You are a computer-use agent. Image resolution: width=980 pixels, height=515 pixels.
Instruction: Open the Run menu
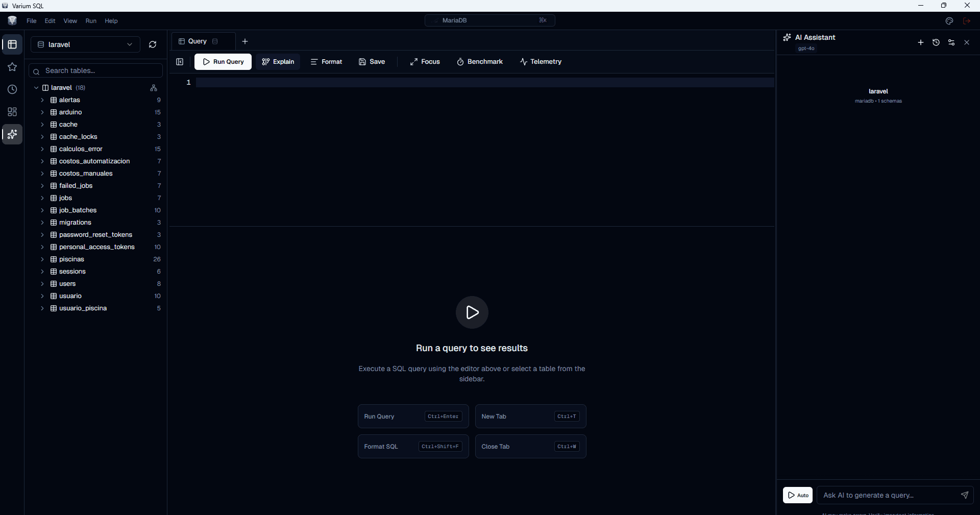coord(91,21)
